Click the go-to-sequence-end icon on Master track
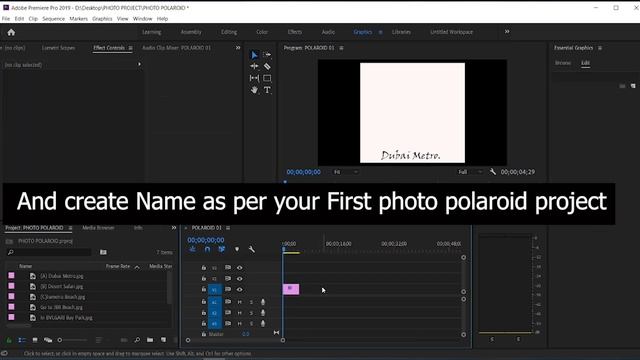This screenshot has width=640, height=360. pos(276,333)
